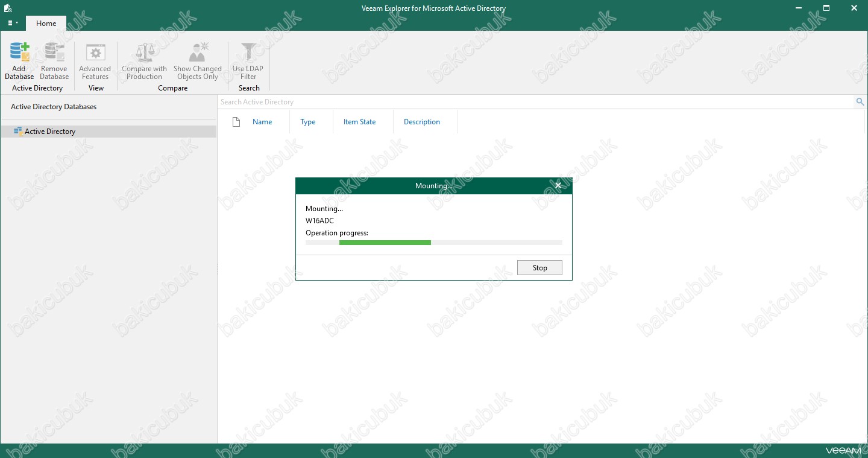The width and height of the screenshot is (868, 458).
Task: Click the mounting operation progress bar
Action: (x=434, y=243)
